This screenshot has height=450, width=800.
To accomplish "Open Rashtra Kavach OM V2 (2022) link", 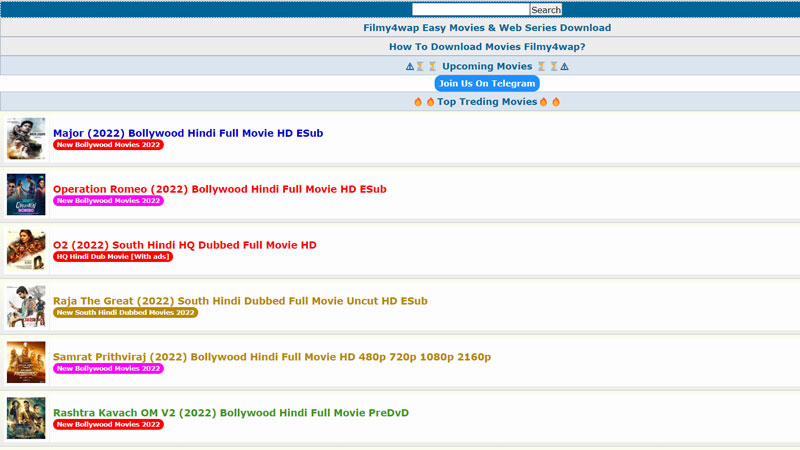I will [x=231, y=413].
